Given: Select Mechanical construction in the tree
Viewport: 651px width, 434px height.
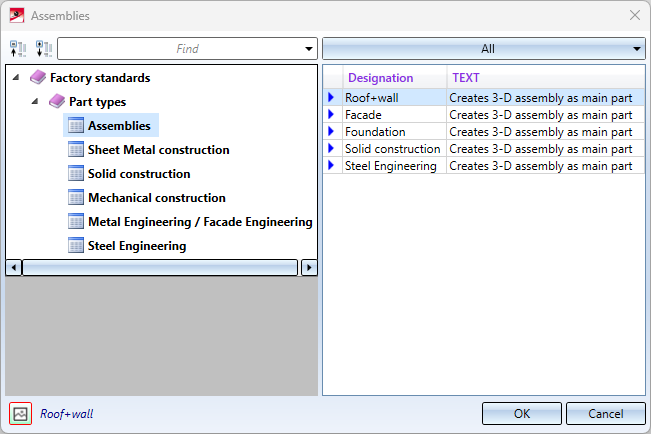Looking at the screenshot, I should (x=157, y=198).
